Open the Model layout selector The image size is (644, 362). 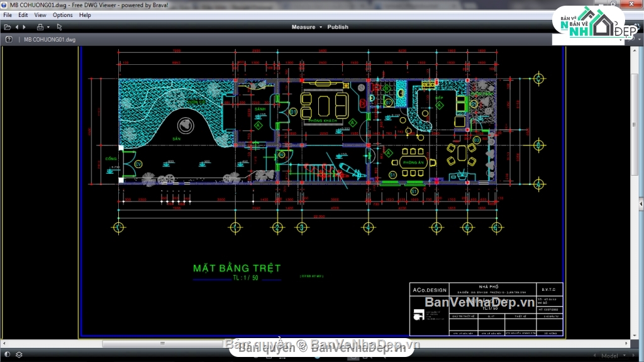[613, 356]
